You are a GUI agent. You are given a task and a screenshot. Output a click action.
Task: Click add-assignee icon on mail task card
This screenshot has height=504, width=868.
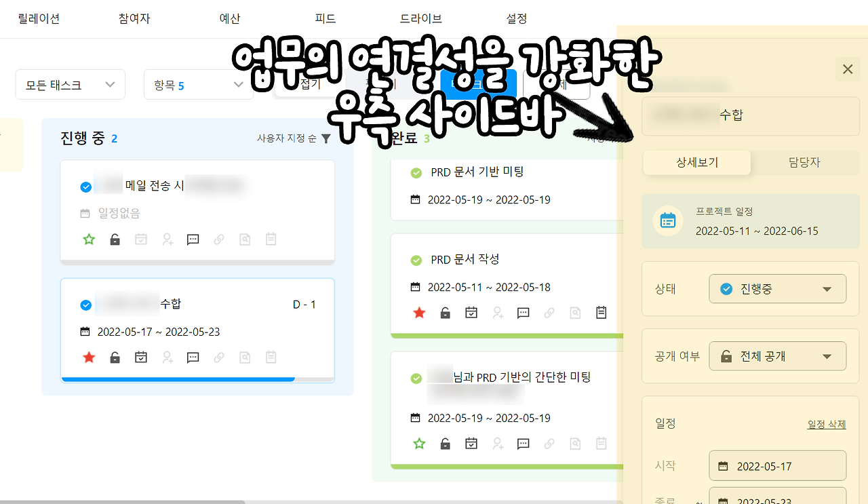pos(167,239)
